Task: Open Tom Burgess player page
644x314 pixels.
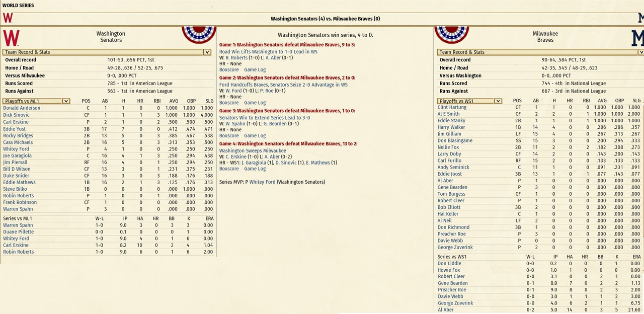Action: click(x=451, y=194)
